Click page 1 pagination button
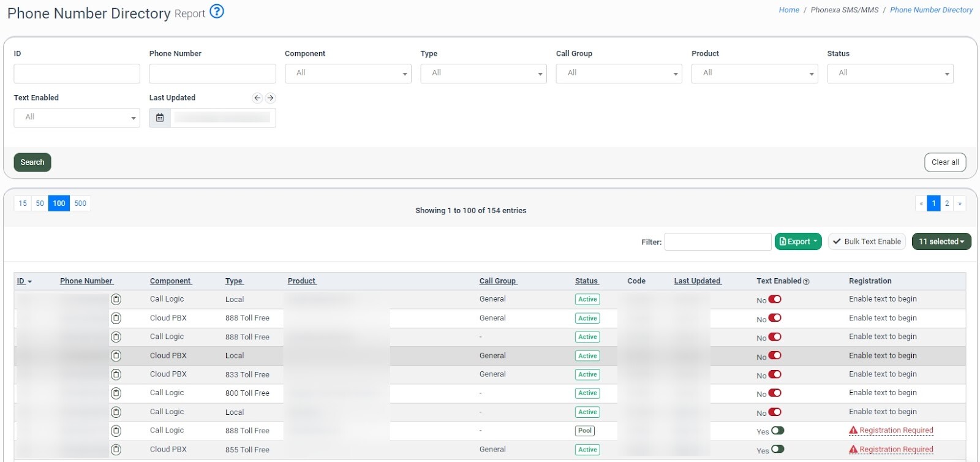 click(x=934, y=203)
